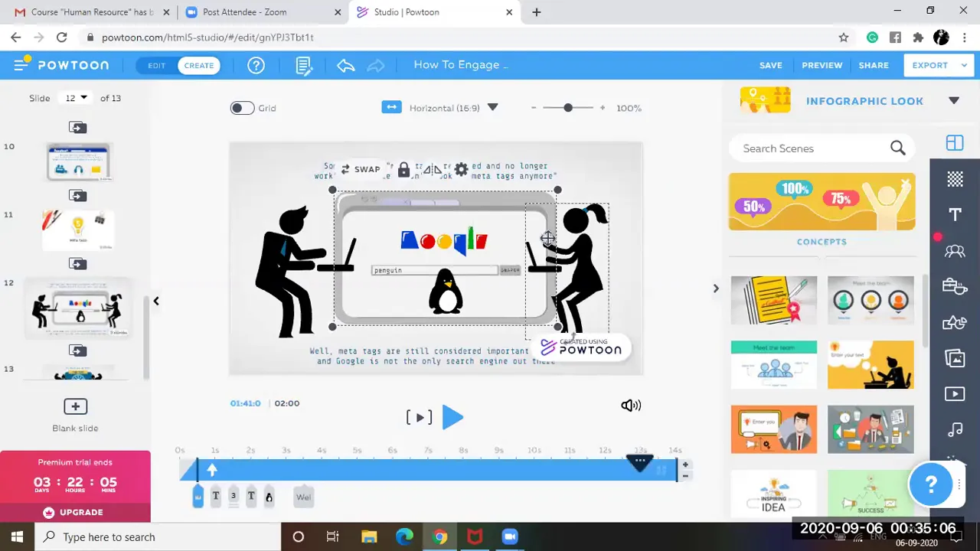Select slide 10 thumbnail
980x551 pixels.
(x=78, y=161)
